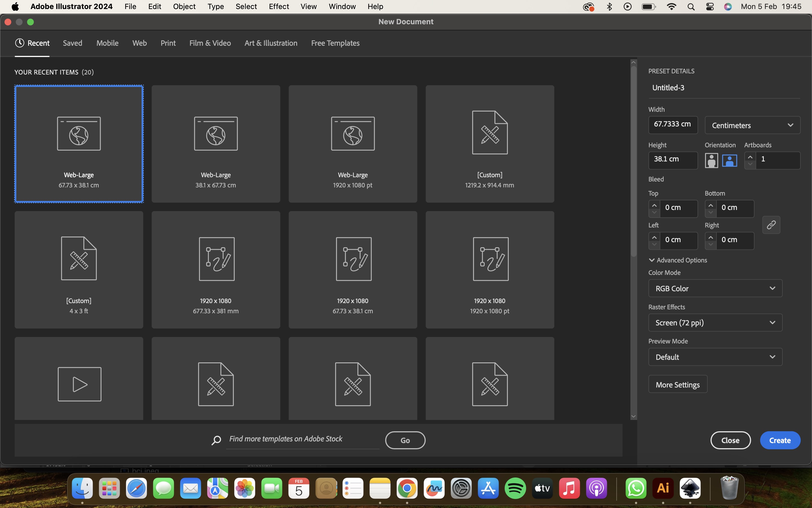812x508 pixels.
Task: Click the Close button
Action: click(731, 440)
